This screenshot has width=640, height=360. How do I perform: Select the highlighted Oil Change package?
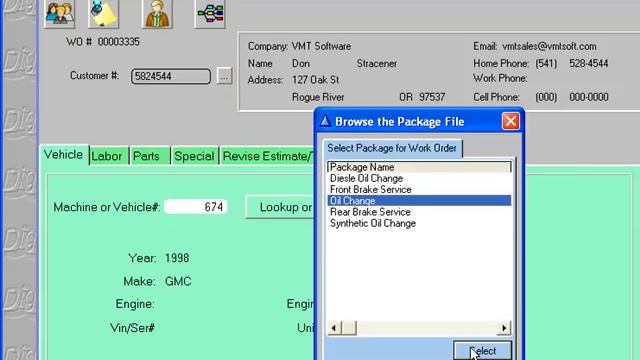419,200
